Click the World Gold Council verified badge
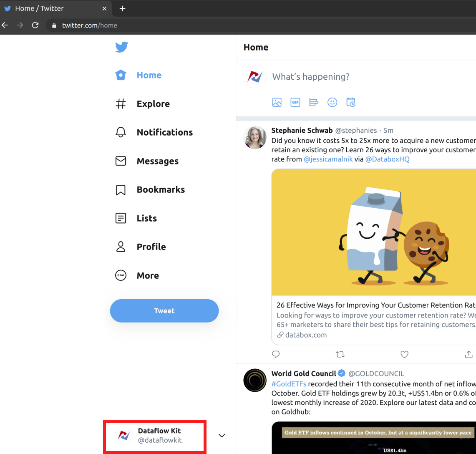The width and height of the screenshot is (476, 454). click(x=342, y=373)
